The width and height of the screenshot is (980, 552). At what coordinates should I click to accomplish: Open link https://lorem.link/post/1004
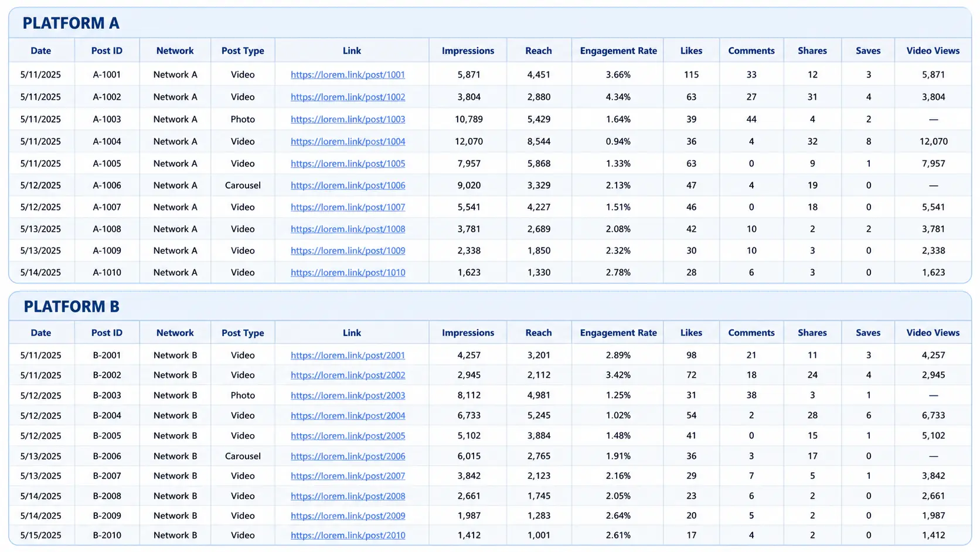tap(348, 142)
